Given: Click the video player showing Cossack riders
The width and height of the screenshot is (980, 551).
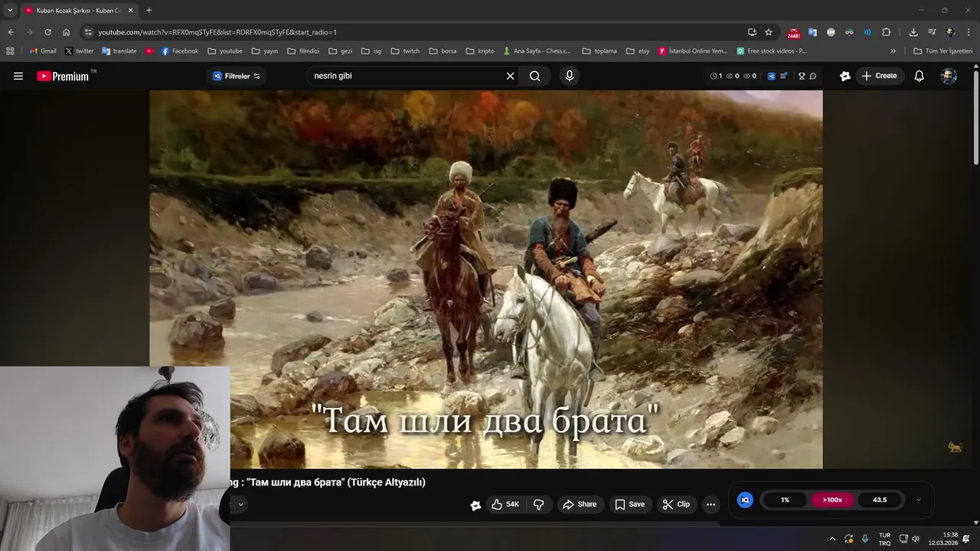Looking at the screenshot, I should pos(486,279).
